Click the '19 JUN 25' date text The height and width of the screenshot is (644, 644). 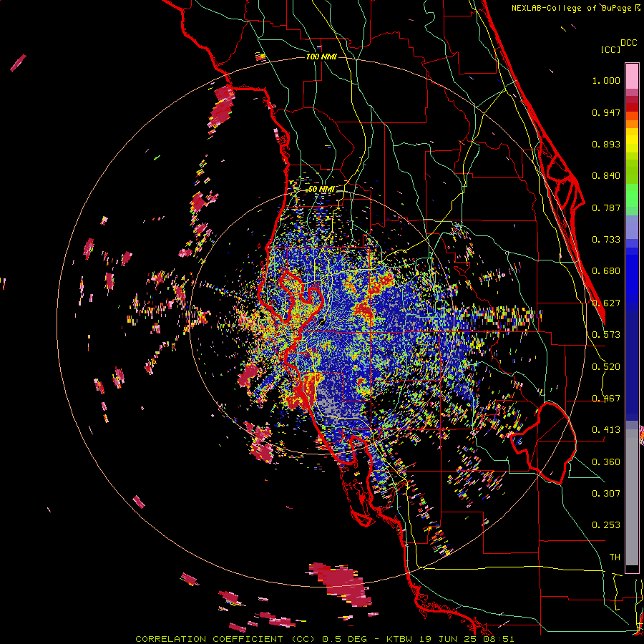coord(447,639)
